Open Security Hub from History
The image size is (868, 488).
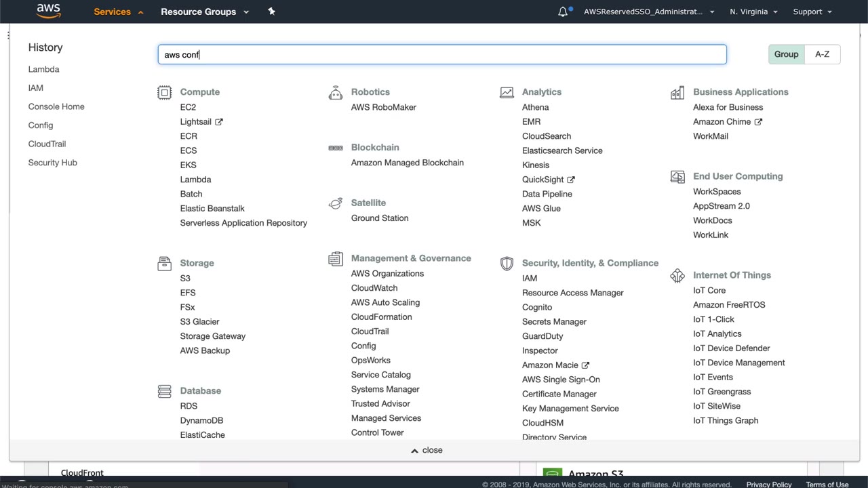click(52, 163)
